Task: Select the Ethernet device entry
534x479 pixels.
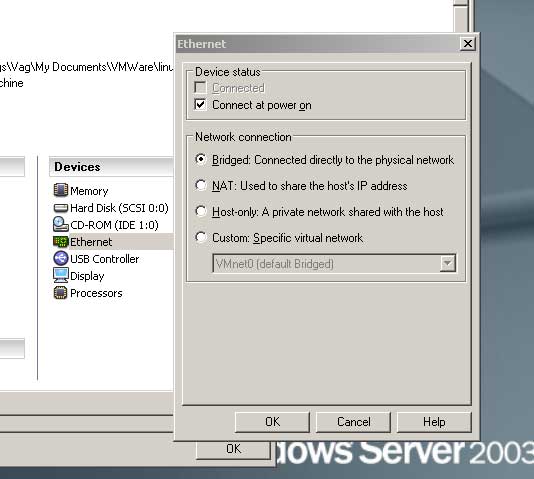Action: (91, 242)
